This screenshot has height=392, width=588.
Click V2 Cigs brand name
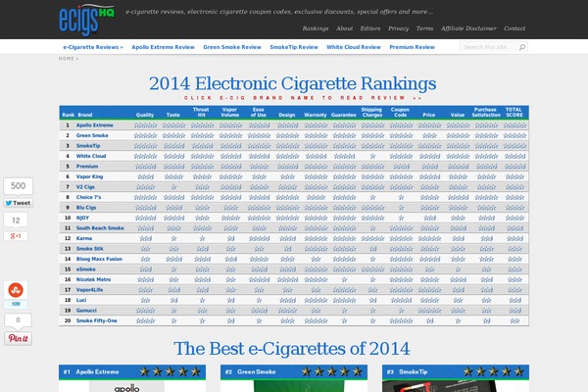[85, 187]
